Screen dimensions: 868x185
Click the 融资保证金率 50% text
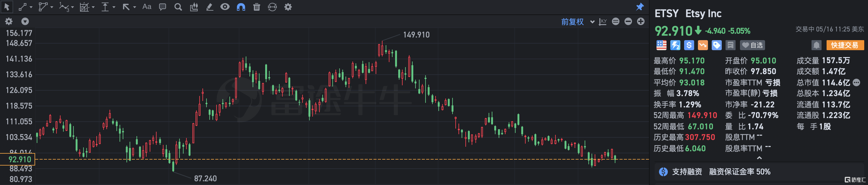(740, 172)
